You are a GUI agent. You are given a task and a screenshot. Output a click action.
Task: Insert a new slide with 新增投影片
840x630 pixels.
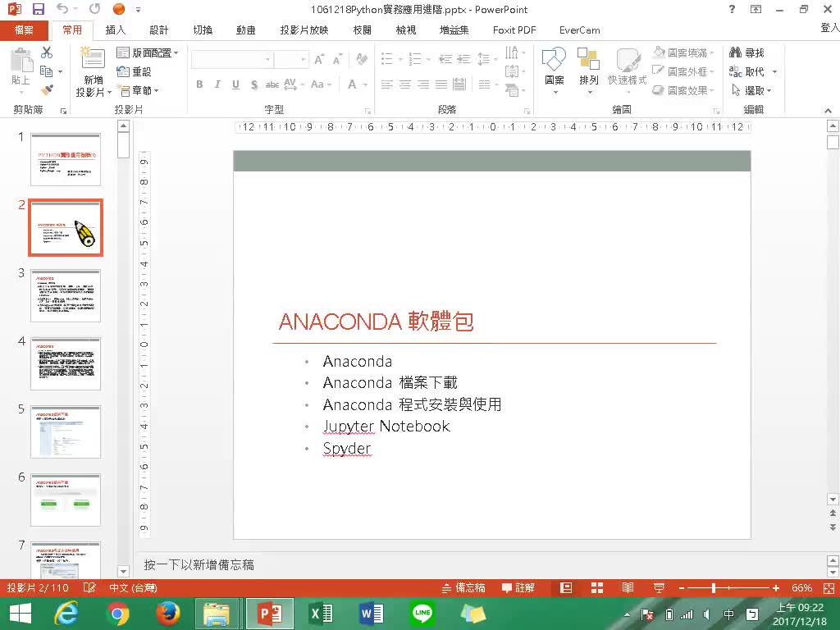(x=94, y=72)
